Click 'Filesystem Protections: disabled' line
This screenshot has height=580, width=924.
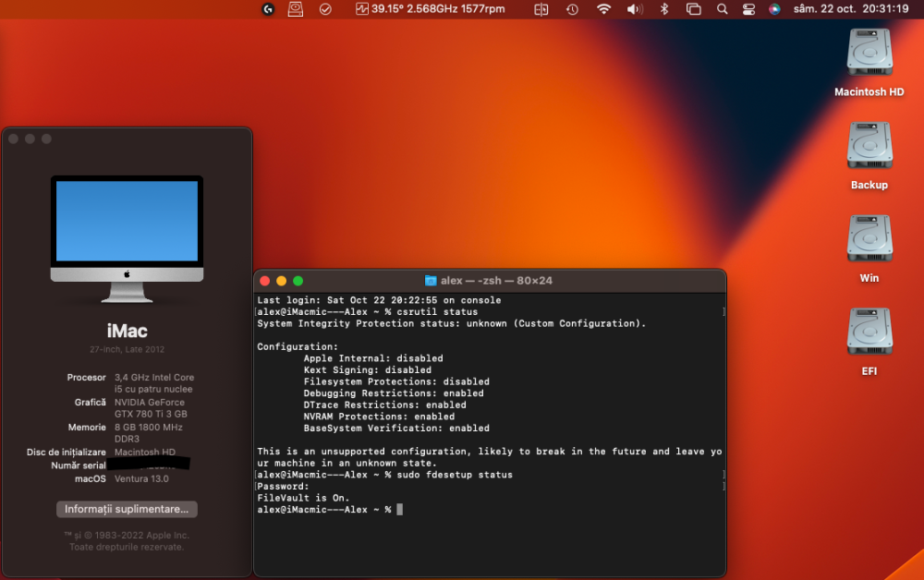pyautogui.click(x=396, y=381)
